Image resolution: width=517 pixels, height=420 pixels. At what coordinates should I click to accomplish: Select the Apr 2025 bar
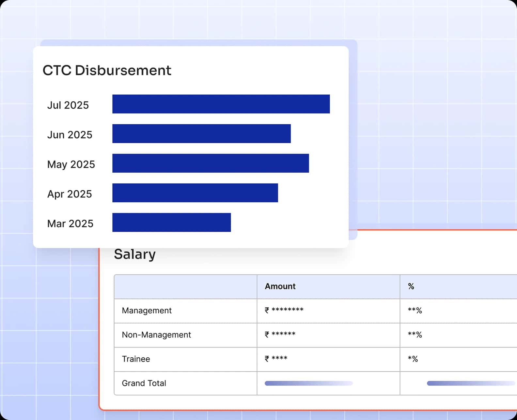pyautogui.click(x=195, y=193)
